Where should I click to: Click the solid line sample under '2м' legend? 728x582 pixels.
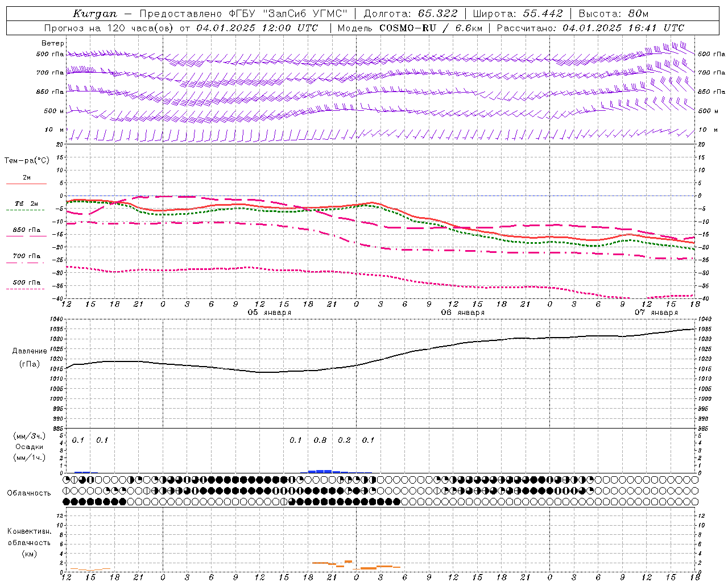26,184
